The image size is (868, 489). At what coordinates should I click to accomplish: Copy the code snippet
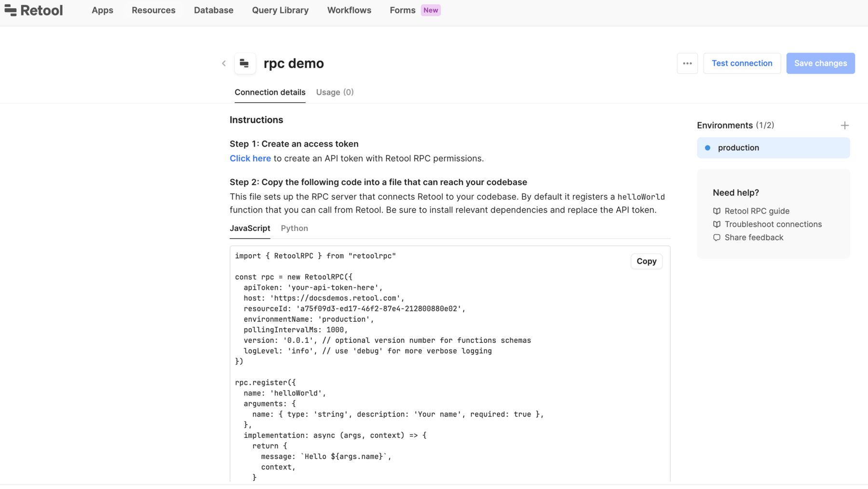646,261
